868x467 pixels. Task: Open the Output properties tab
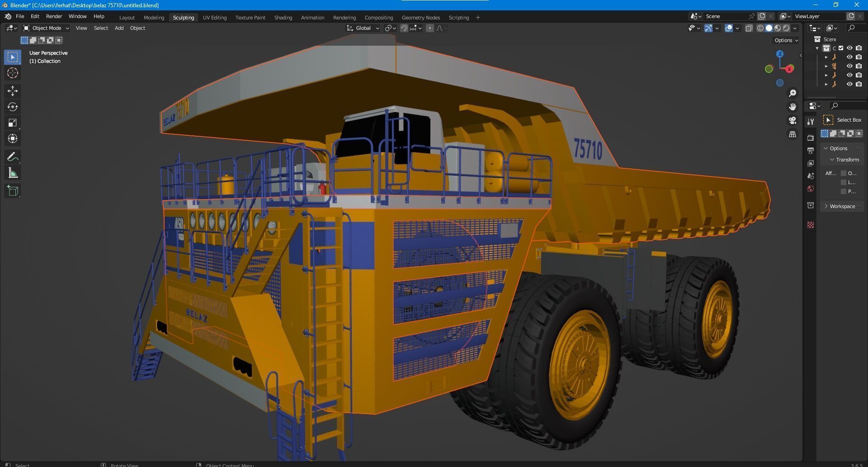tap(811, 150)
